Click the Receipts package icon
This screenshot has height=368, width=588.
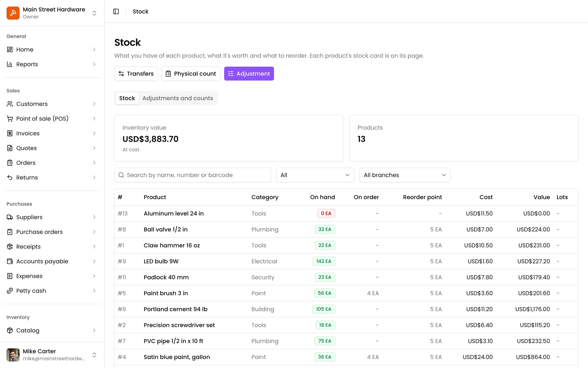point(10,247)
